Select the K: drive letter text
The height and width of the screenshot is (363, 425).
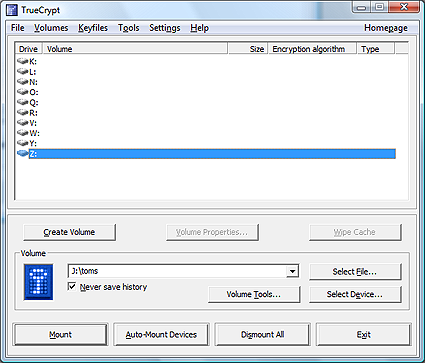coord(33,61)
